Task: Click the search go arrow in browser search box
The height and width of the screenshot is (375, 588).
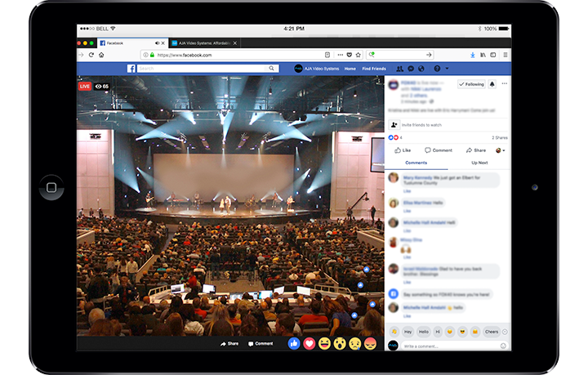Action: [x=429, y=55]
